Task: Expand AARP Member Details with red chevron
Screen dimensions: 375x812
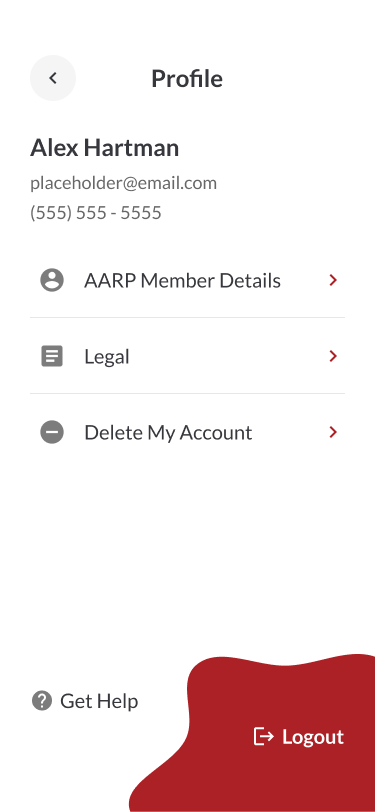Action: pyautogui.click(x=333, y=280)
